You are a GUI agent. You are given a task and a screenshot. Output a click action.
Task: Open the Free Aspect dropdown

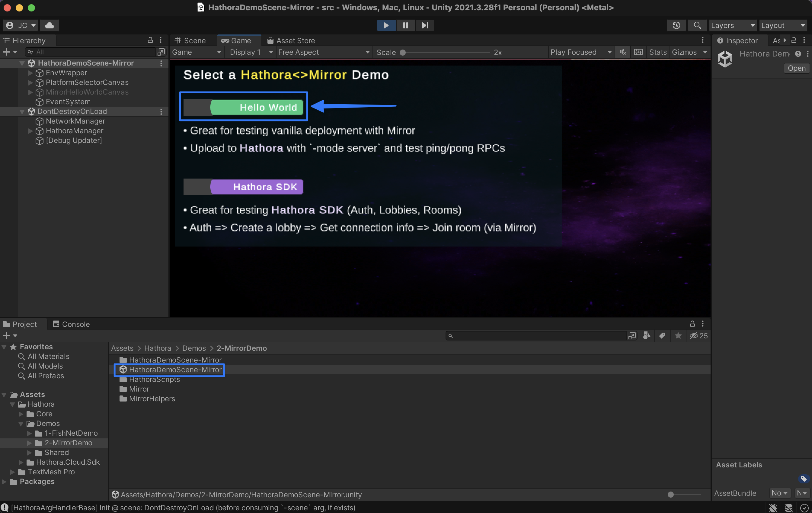coord(324,52)
